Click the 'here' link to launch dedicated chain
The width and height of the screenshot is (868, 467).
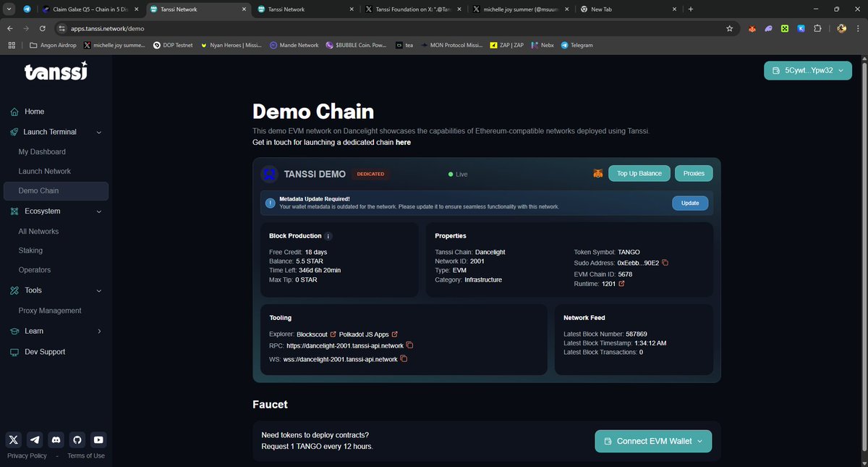click(404, 142)
